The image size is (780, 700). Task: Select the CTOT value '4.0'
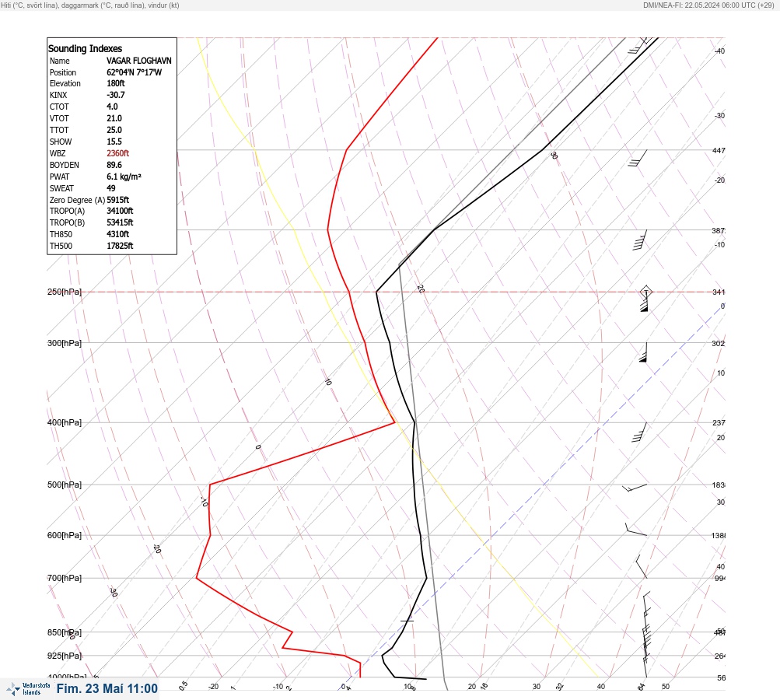click(x=112, y=107)
